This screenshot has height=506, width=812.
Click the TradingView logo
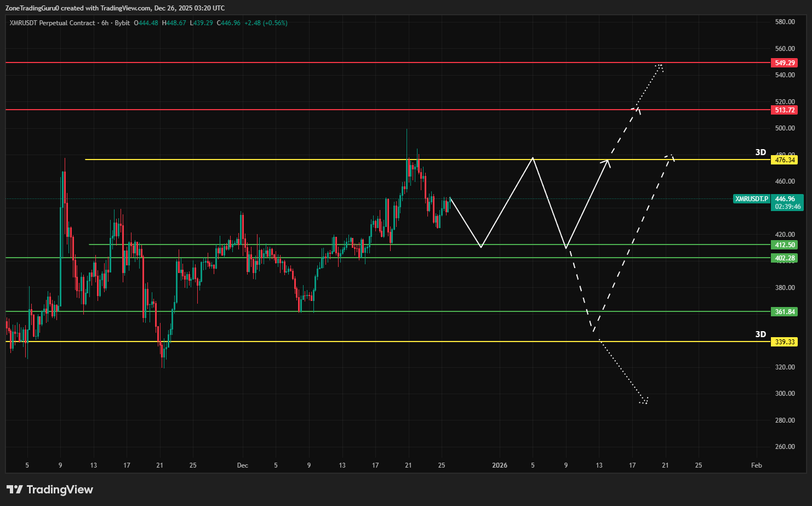pos(49,489)
